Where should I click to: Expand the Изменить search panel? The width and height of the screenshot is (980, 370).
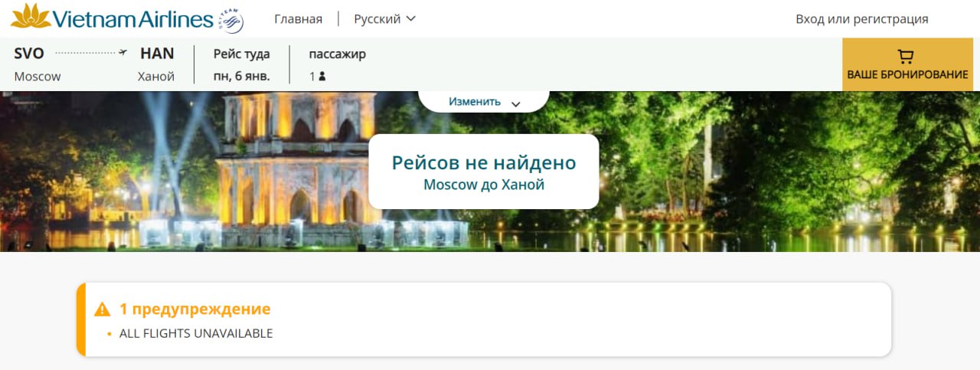click(x=475, y=101)
